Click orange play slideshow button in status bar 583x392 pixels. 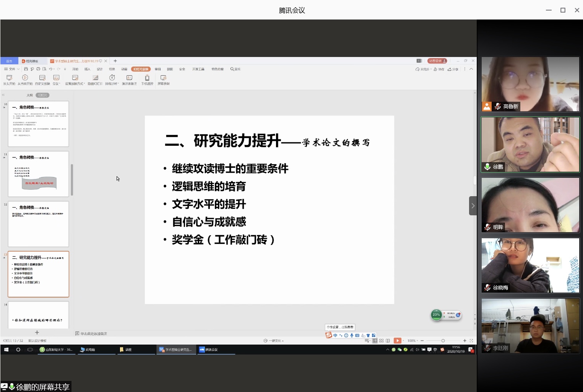click(x=398, y=341)
